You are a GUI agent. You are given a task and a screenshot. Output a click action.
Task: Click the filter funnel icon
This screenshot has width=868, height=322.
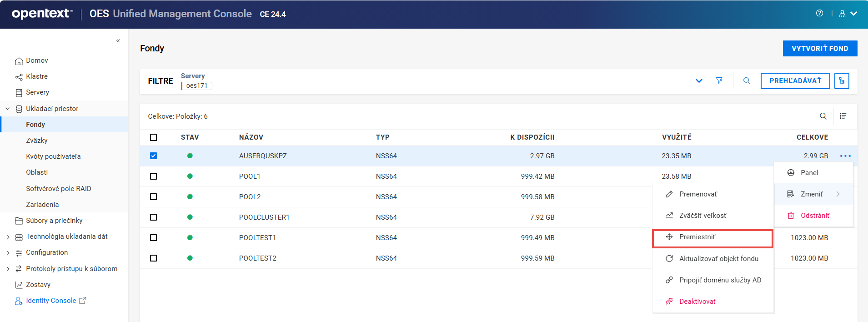click(x=719, y=80)
